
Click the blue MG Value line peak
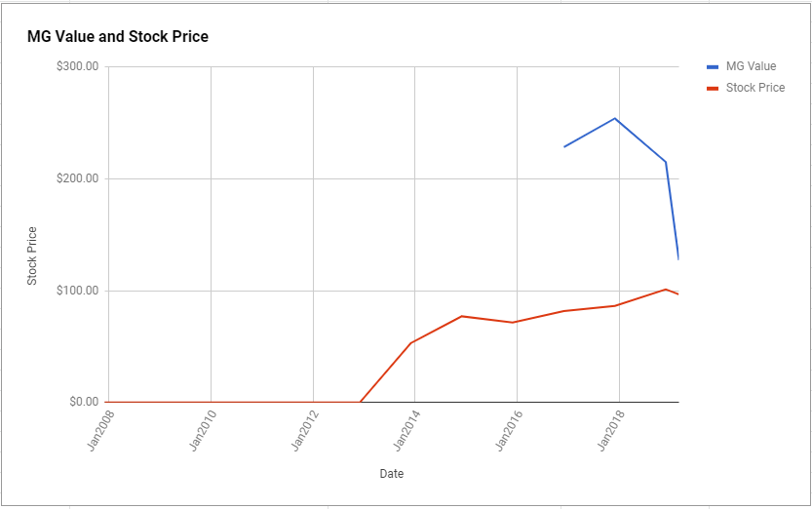[x=615, y=119]
